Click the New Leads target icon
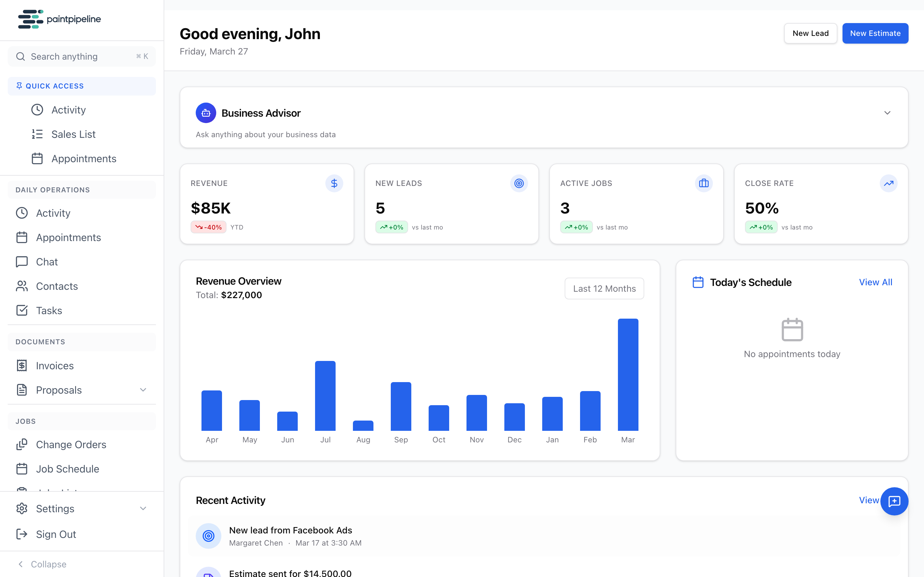The width and height of the screenshot is (924, 577). click(519, 183)
